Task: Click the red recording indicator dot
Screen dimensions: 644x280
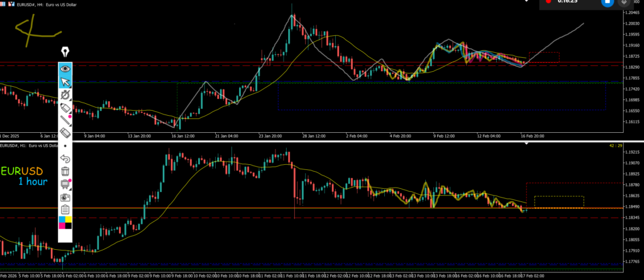Action: coord(549,2)
